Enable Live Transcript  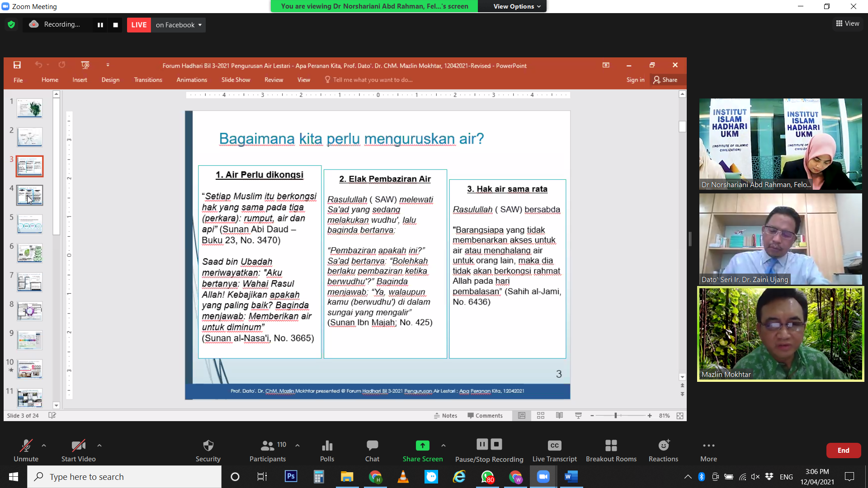[x=554, y=450]
